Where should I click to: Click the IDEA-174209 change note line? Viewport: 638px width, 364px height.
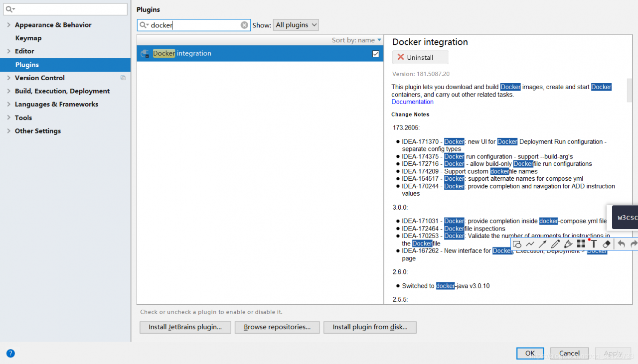(470, 171)
